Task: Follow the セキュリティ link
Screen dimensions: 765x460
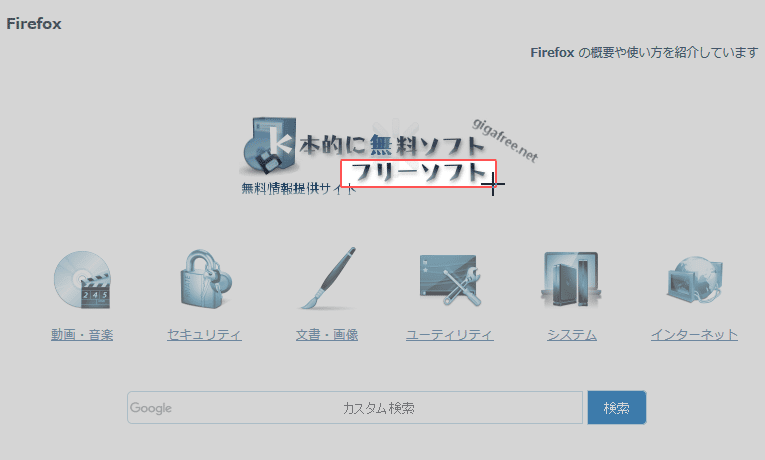Action: [204, 335]
